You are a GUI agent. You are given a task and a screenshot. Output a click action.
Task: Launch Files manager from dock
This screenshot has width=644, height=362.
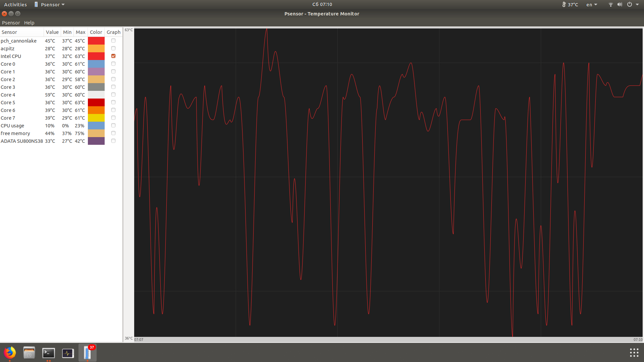pos(29,353)
